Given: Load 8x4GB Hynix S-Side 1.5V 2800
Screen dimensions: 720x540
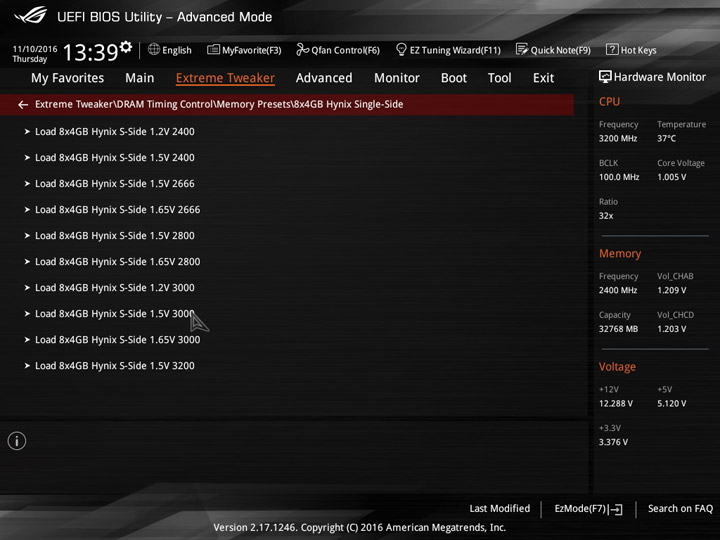Looking at the screenshot, I should pyautogui.click(x=115, y=236).
